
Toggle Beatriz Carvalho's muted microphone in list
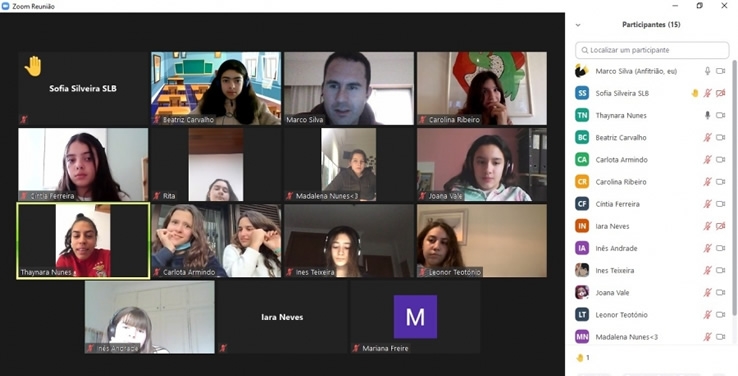(707, 137)
